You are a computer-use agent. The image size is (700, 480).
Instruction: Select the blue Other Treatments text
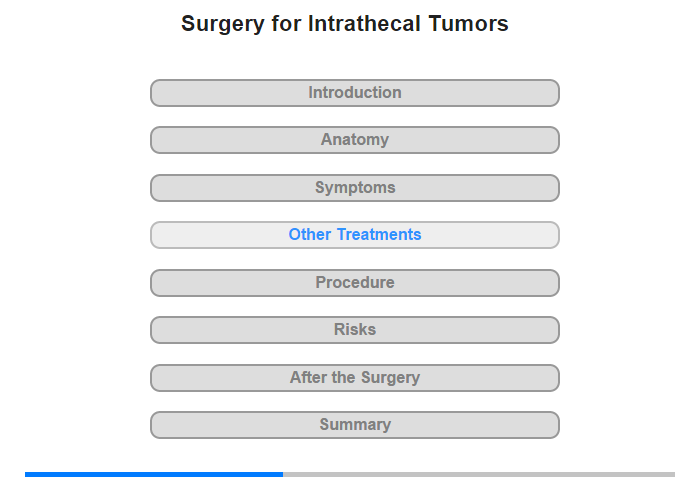pos(355,234)
